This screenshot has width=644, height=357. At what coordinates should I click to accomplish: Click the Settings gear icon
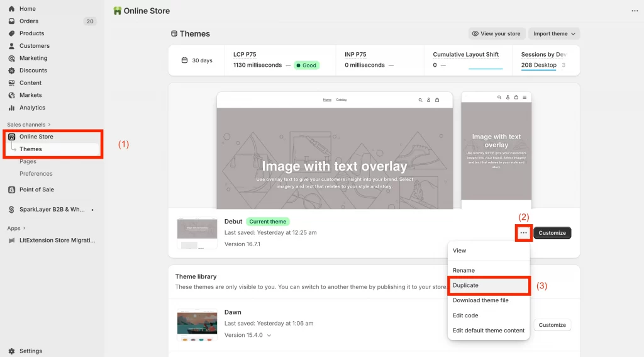11,351
